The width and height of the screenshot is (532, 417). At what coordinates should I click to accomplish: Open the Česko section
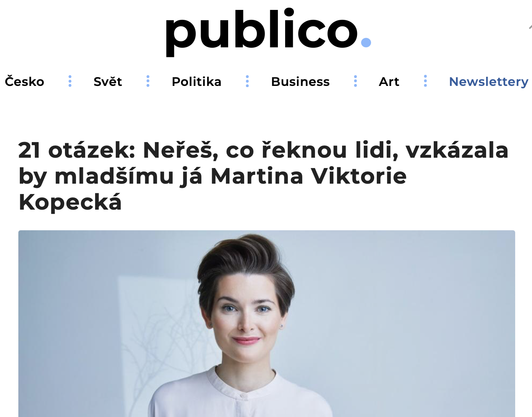(24, 81)
